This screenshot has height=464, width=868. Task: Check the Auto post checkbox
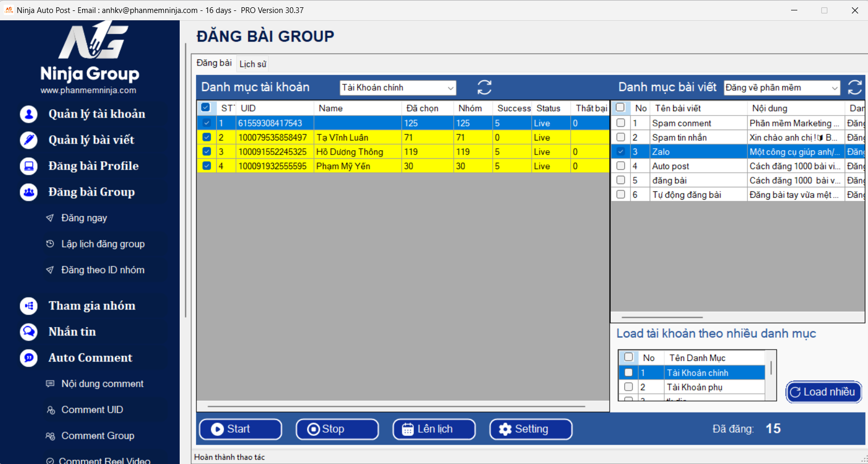621,166
